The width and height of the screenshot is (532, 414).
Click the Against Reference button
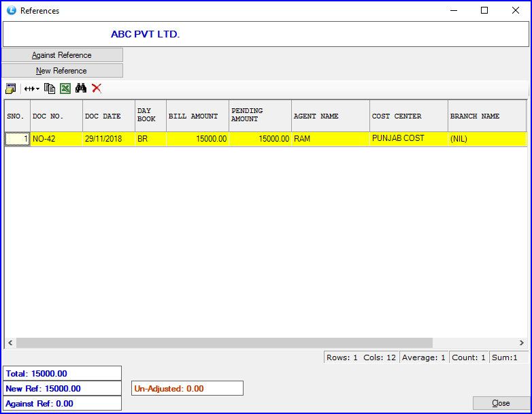(x=62, y=55)
